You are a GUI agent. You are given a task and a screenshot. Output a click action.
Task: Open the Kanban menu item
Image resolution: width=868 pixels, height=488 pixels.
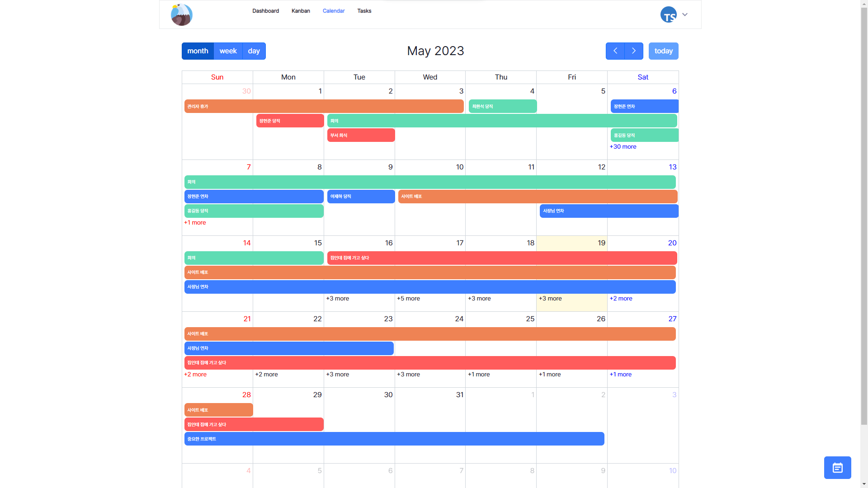(301, 11)
